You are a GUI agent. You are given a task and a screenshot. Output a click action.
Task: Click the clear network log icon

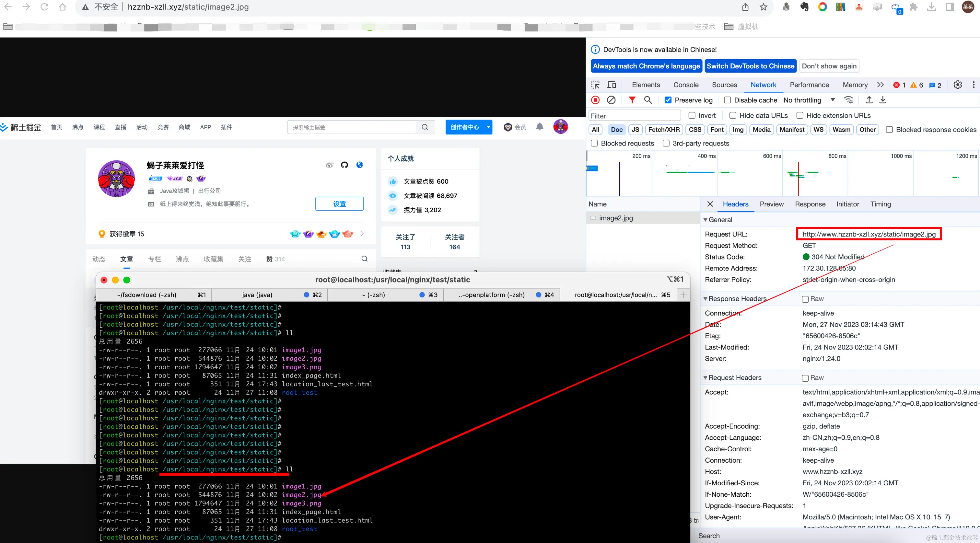coord(611,100)
